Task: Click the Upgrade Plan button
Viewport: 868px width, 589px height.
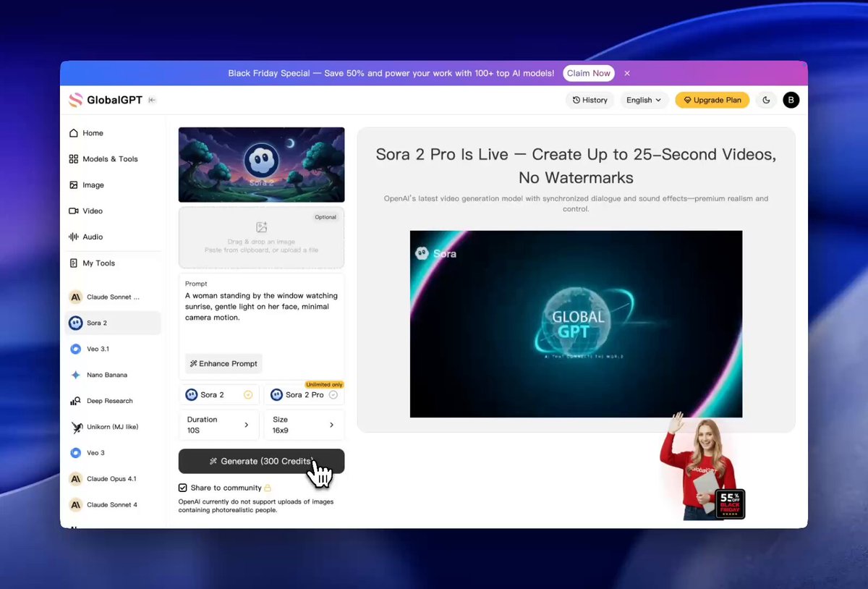Action: [x=712, y=100]
